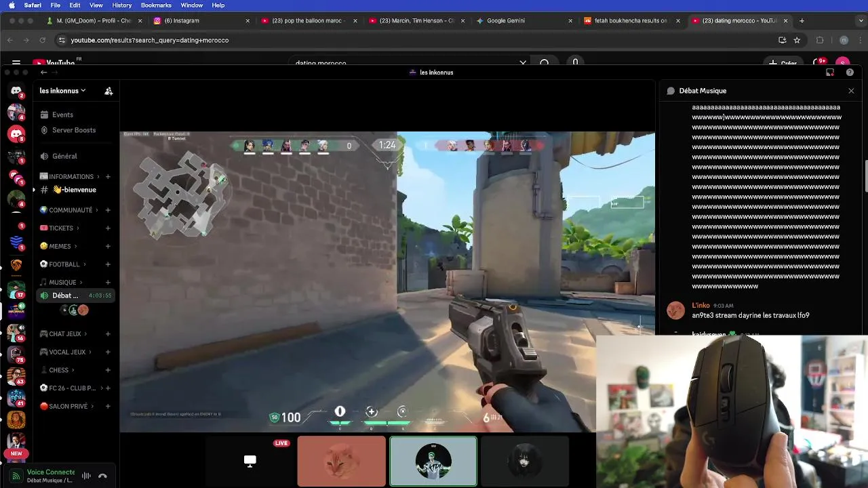Open server with 78 badge in sidebar
Screen dimensions: 868x488
click(16, 353)
